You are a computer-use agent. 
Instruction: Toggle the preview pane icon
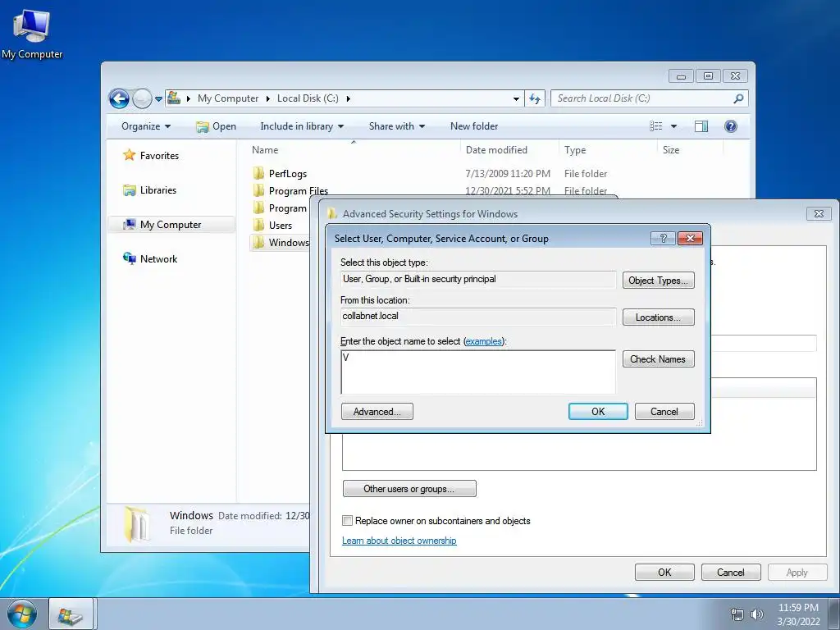(701, 126)
